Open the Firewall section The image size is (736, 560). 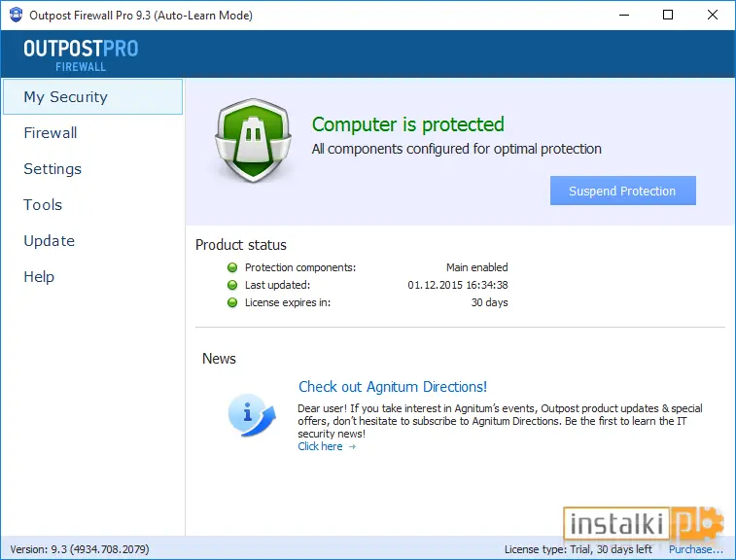coord(51,133)
